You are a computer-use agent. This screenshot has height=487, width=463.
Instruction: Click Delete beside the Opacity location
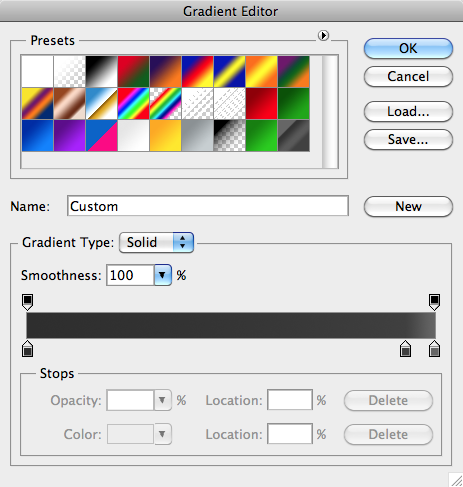tap(388, 400)
